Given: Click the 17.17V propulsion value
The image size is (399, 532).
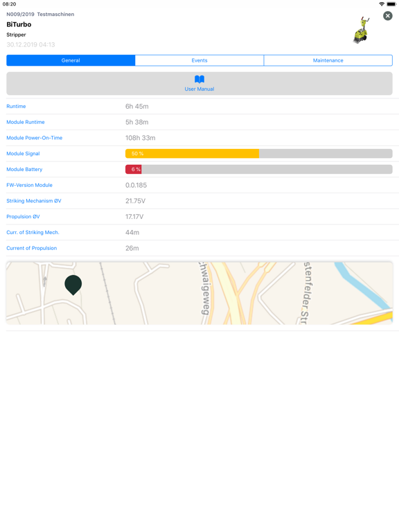Looking at the screenshot, I should click(134, 216).
